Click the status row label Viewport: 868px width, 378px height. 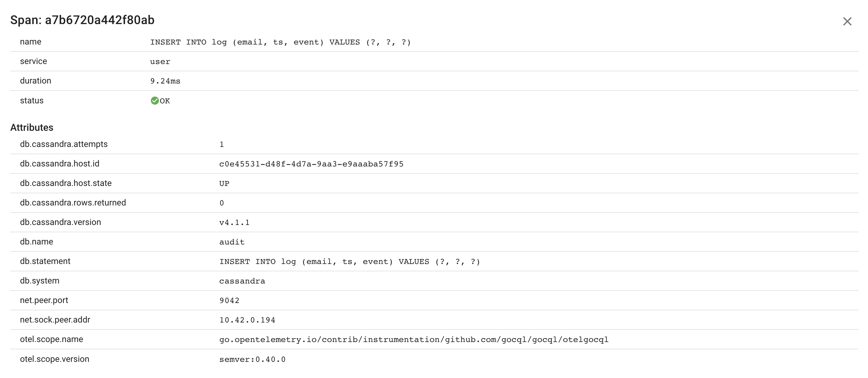(x=32, y=101)
